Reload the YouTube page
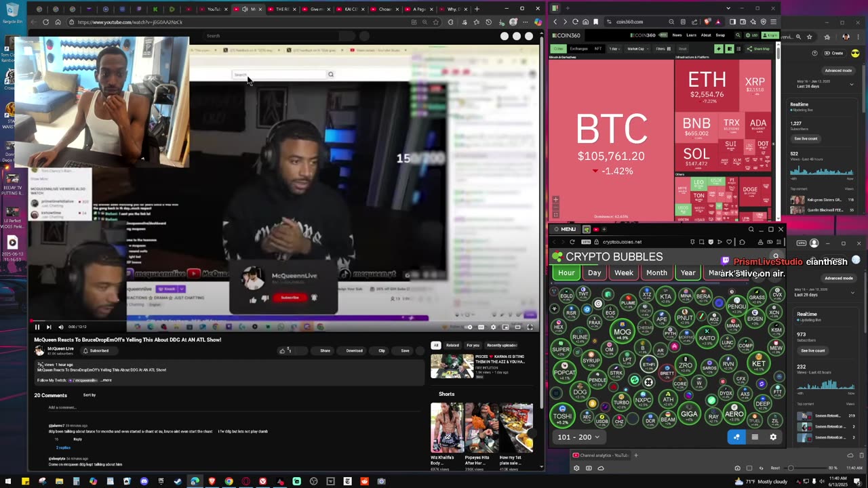The width and height of the screenshot is (868, 488). (45, 22)
